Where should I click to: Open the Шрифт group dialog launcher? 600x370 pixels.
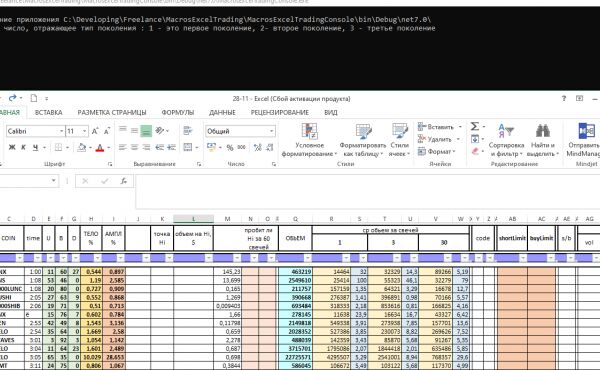click(x=110, y=164)
